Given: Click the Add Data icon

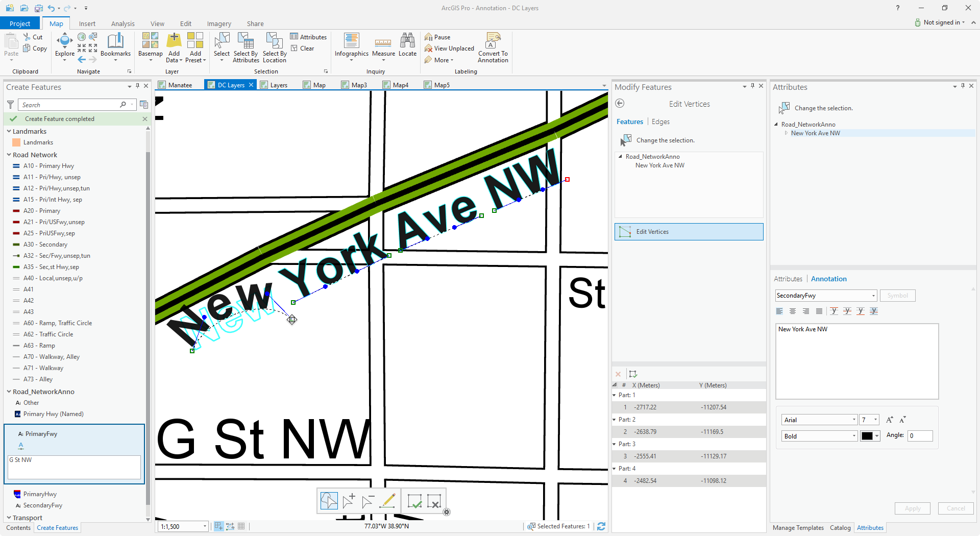Looking at the screenshot, I should point(174,40).
